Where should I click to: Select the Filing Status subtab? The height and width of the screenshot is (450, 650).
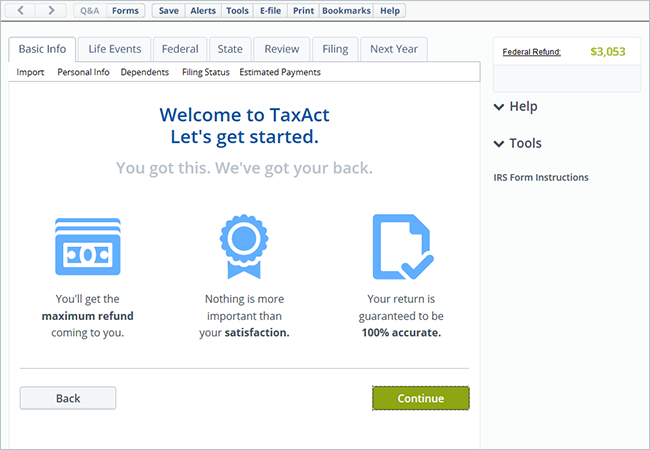coord(205,72)
